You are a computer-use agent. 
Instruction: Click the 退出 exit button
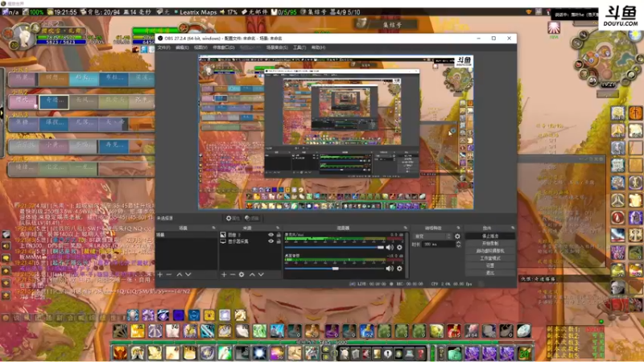[x=490, y=273]
